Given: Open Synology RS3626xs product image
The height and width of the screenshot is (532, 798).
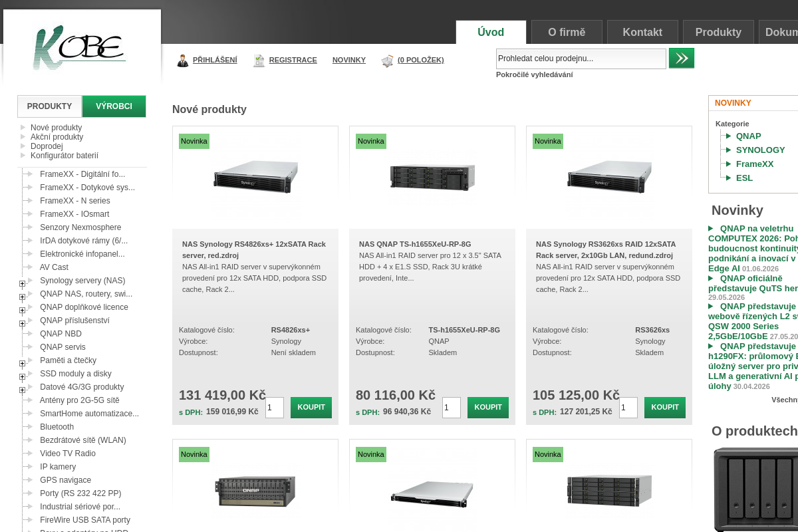Looking at the screenshot, I should pos(609,177).
